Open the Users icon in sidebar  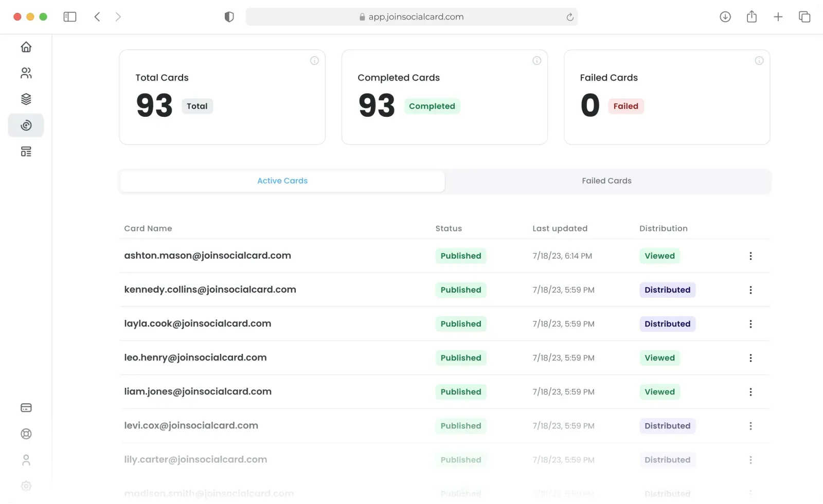pyautogui.click(x=26, y=73)
